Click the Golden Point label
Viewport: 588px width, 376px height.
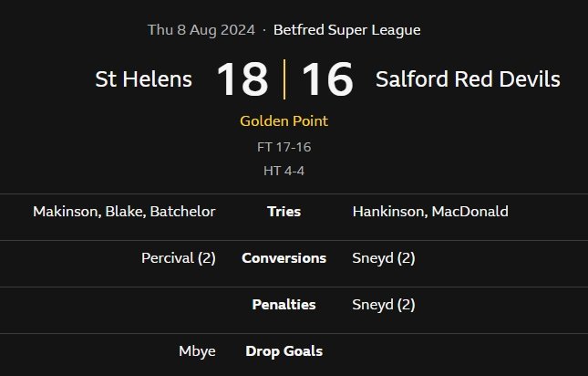pos(284,120)
